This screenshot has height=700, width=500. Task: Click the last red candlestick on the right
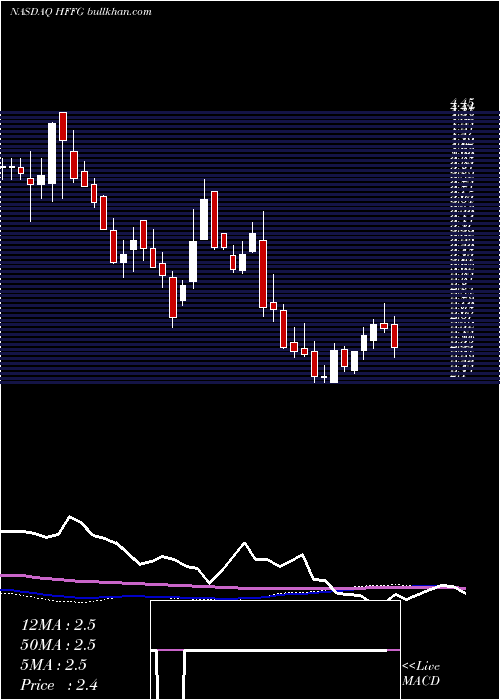pos(394,336)
